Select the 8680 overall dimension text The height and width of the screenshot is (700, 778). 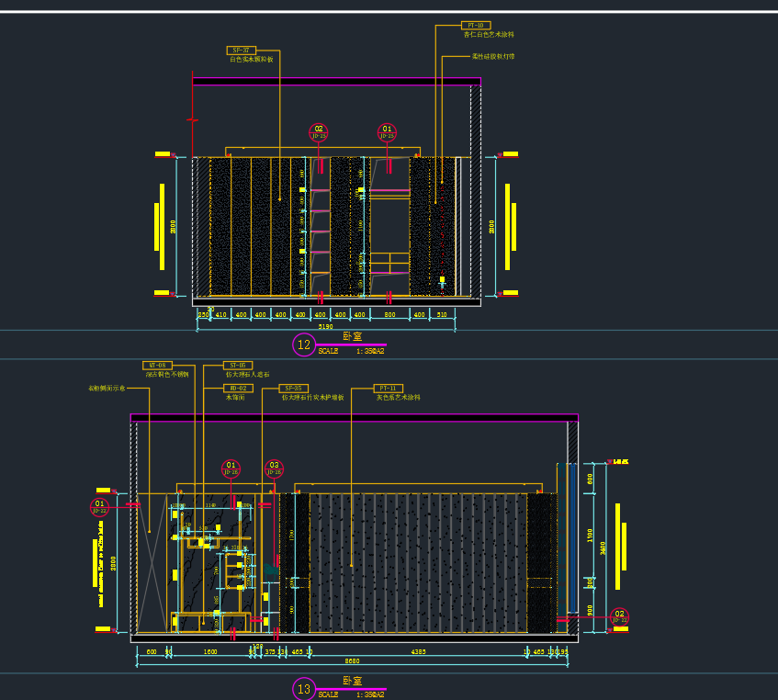pos(353,660)
